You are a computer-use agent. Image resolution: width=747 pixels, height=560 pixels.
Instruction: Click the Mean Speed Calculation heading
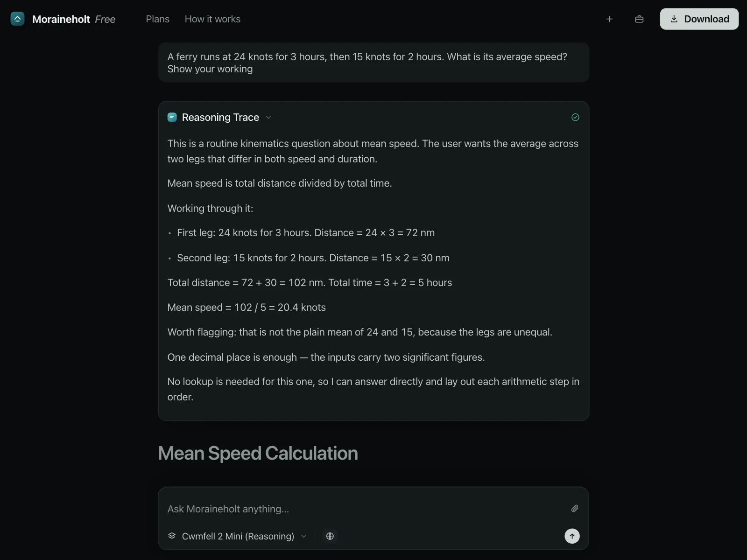258,453
